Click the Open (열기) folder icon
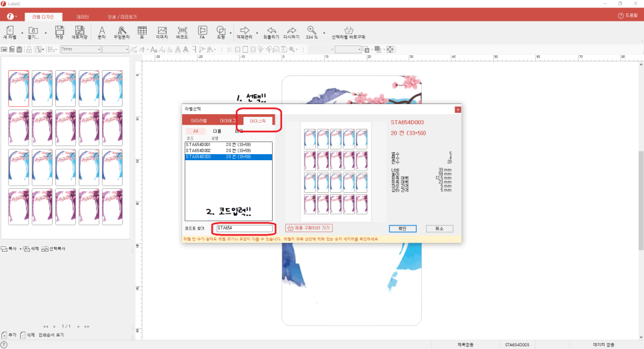The image size is (644, 349). pos(33,31)
